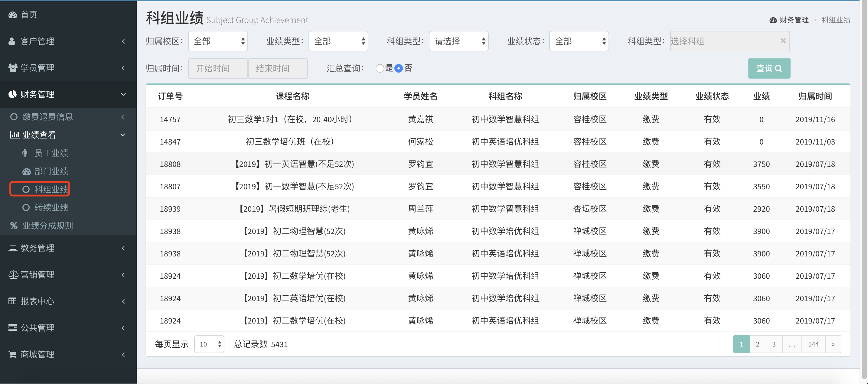Image resolution: width=868 pixels, height=384 pixels.
Task: Open the 每页显示 page size dropdown
Action: click(209, 344)
